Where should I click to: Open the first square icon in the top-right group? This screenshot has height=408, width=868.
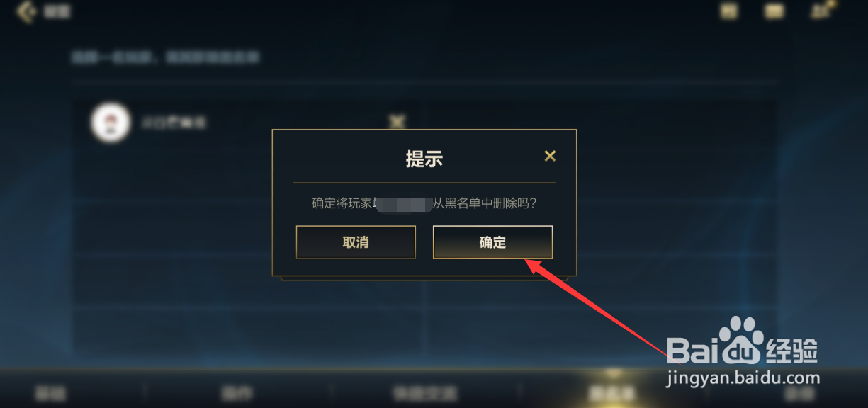coord(729,11)
